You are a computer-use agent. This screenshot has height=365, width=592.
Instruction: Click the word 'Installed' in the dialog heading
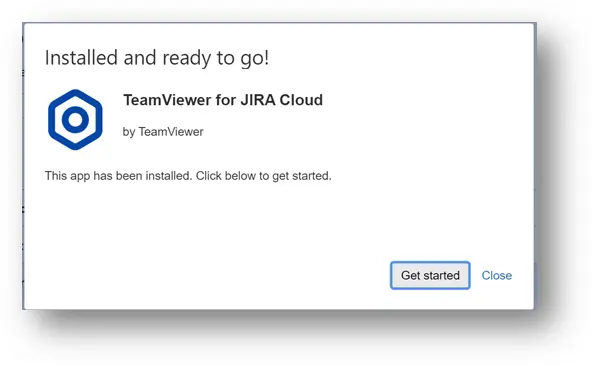pyautogui.click(x=81, y=58)
